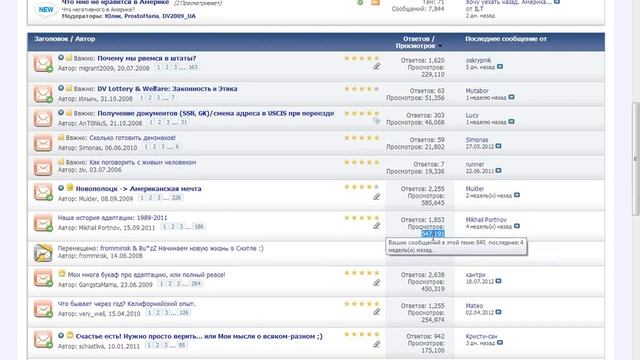This screenshot has width=640, height=360.
Task: Click moved-thread icon of the fromminsk & Bu*zZ row
Action: click(x=43, y=253)
